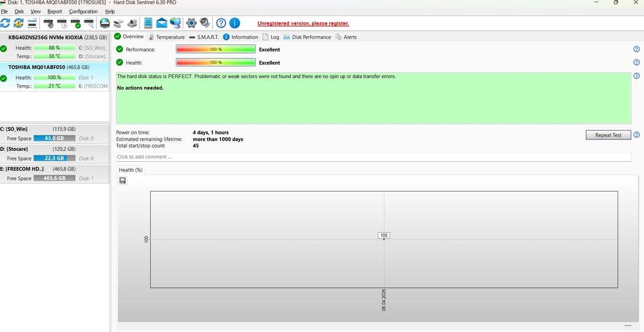644x332 pixels.
Task: Click help icon next to status message
Action: (x=637, y=76)
